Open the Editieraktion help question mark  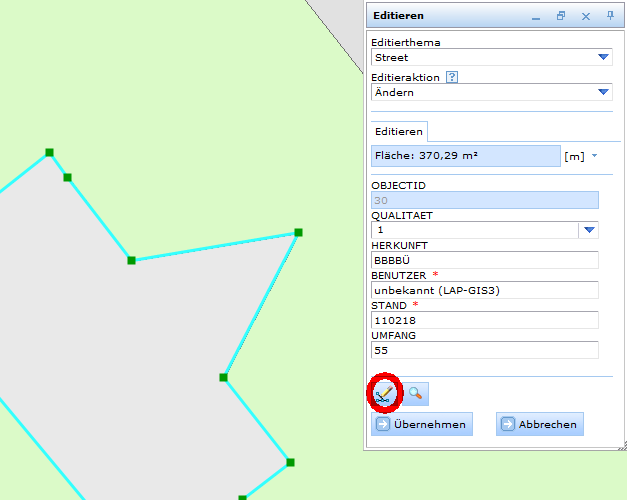pos(452,77)
